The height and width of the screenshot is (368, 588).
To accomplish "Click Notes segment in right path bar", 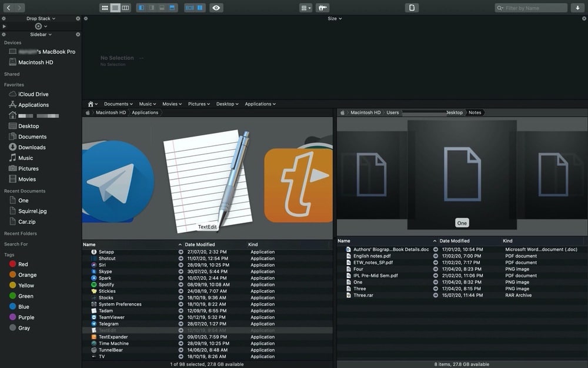I will (x=475, y=112).
